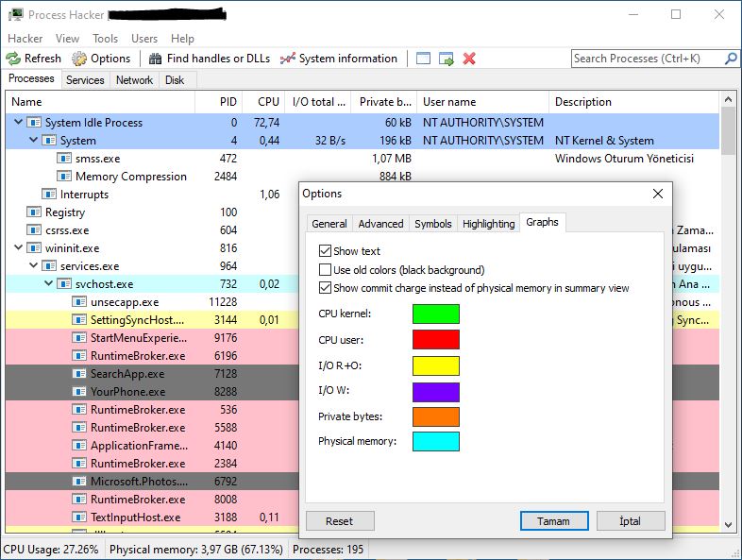Pick the Physical memory cyan color

(x=436, y=441)
